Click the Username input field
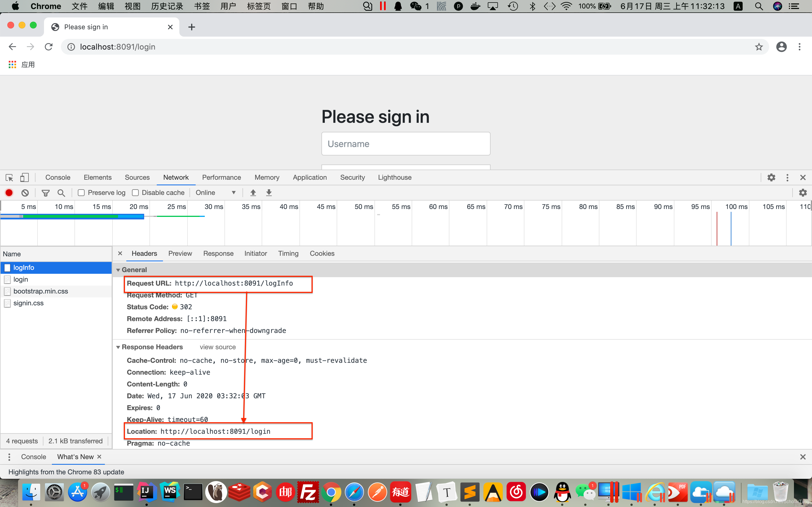The image size is (812, 507). point(406,143)
